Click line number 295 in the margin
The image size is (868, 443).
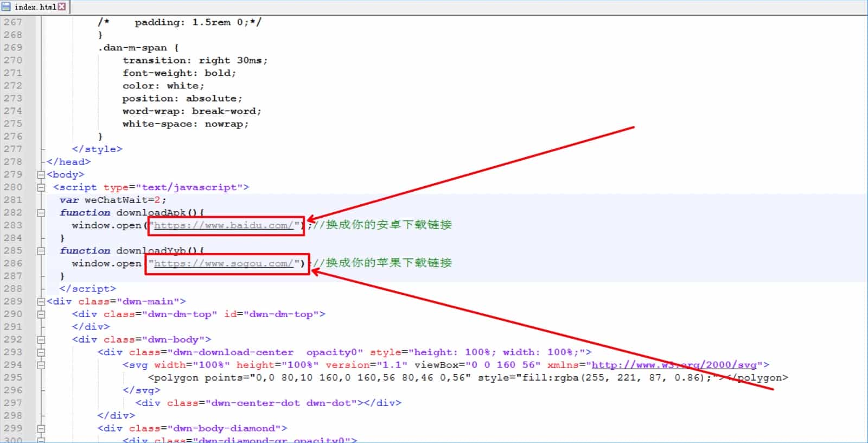pyautogui.click(x=12, y=377)
